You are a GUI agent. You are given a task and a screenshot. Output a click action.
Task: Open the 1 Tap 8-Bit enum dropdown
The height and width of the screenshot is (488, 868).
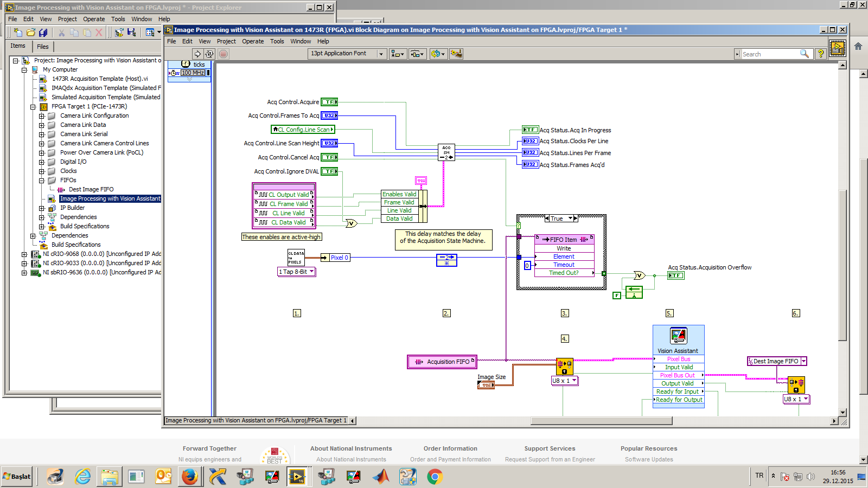click(x=311, y=272)
